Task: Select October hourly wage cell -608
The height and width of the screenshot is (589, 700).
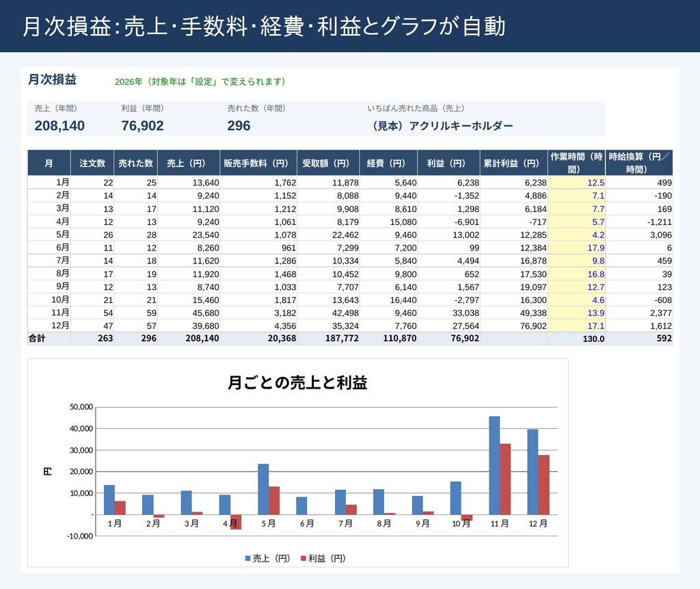Action: point(639,300)
